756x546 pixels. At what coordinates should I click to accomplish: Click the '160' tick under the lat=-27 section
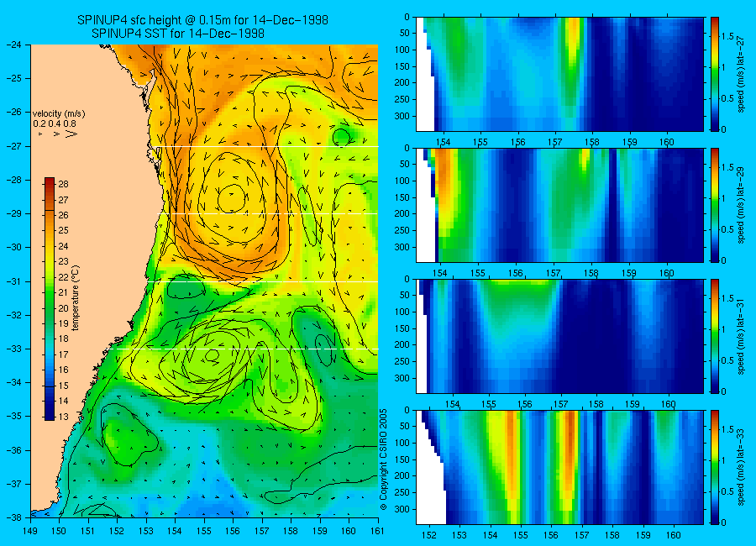(x=667, y=142)
